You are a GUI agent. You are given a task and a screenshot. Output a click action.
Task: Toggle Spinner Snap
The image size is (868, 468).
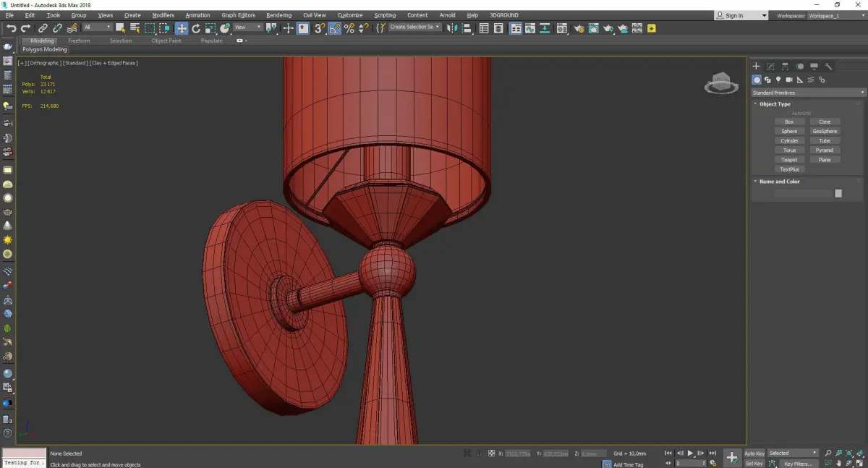click(365, 28)
